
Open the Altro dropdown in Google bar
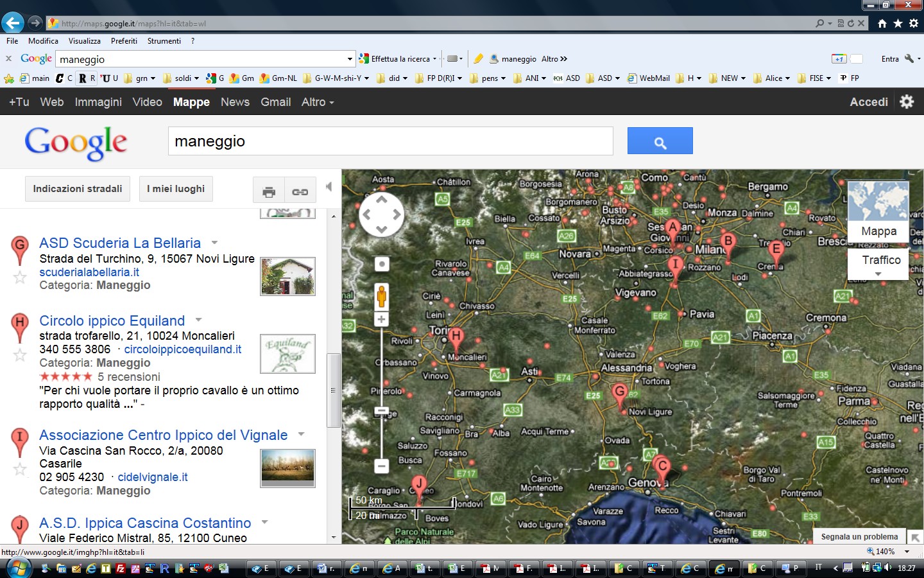point(318,102)
